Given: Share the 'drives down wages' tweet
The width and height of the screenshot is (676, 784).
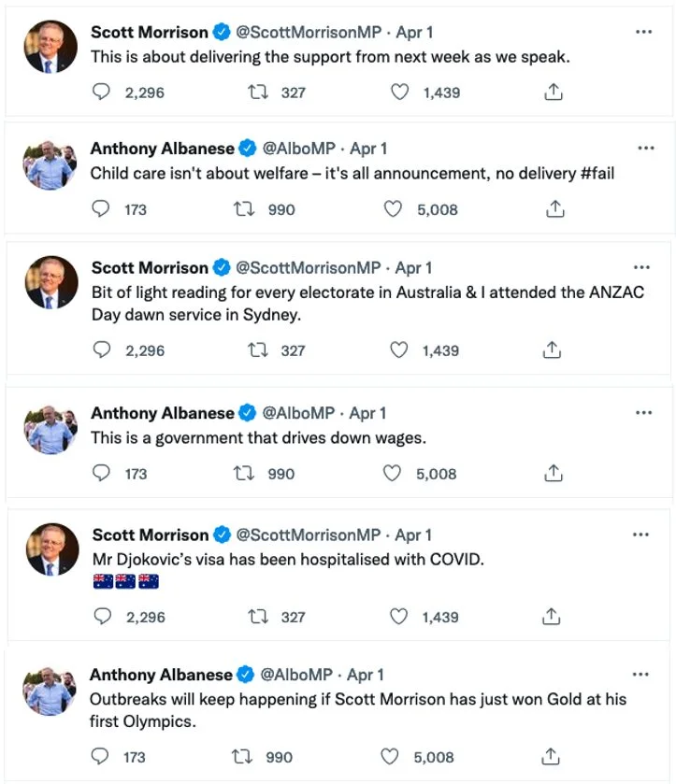Looking at the screenshot, I should (554, 474).
